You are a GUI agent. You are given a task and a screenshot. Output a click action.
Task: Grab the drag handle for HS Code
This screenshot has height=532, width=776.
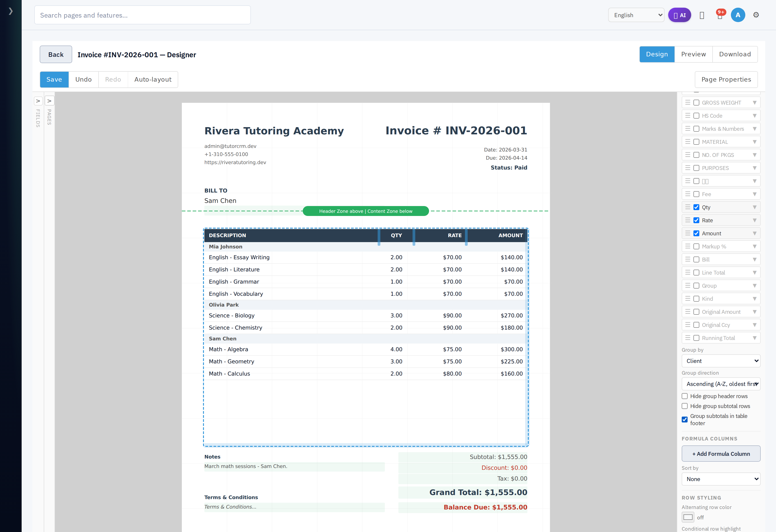click(x=688, y=115)
